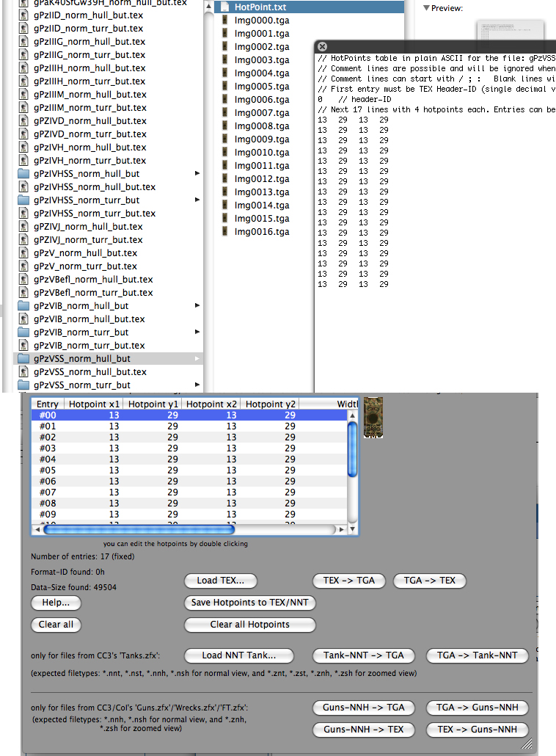Click the TGA -> Guns-NNH button
556x756 pixels.
coord(478,708)
